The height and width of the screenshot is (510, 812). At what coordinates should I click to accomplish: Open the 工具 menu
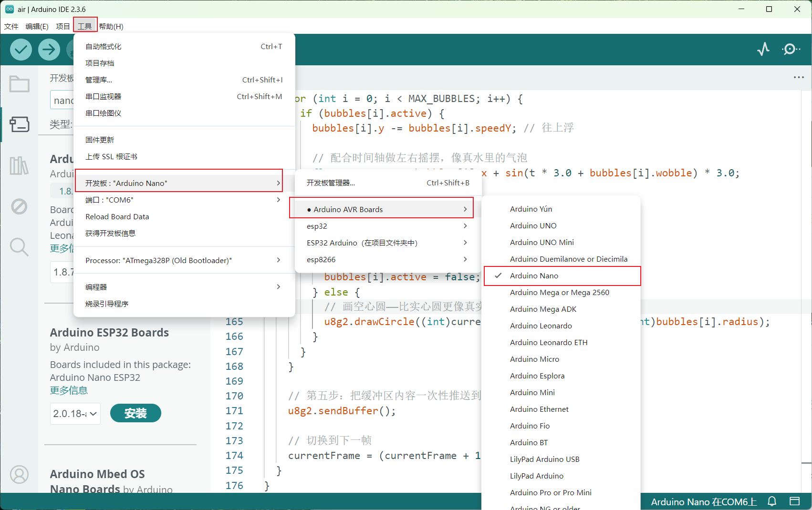point(85,26)
